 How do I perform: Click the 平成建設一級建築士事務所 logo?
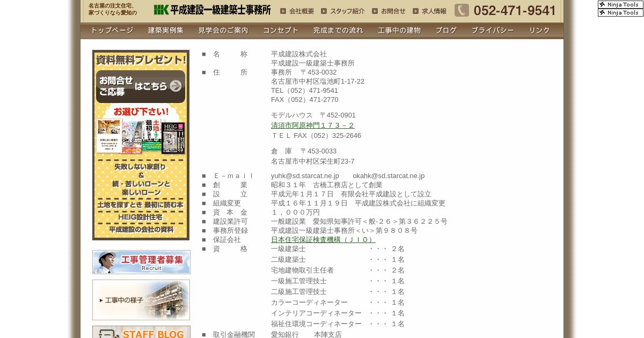pos(212,10)
